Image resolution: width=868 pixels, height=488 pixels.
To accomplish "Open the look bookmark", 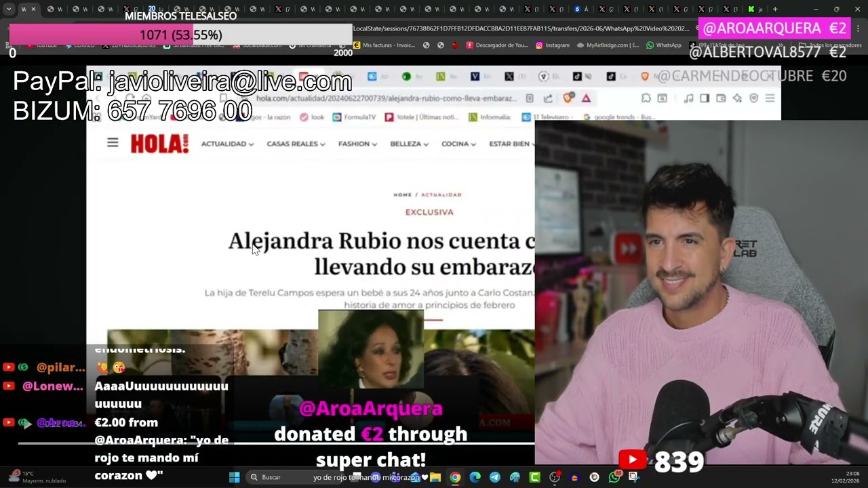I will pos(312,117).
